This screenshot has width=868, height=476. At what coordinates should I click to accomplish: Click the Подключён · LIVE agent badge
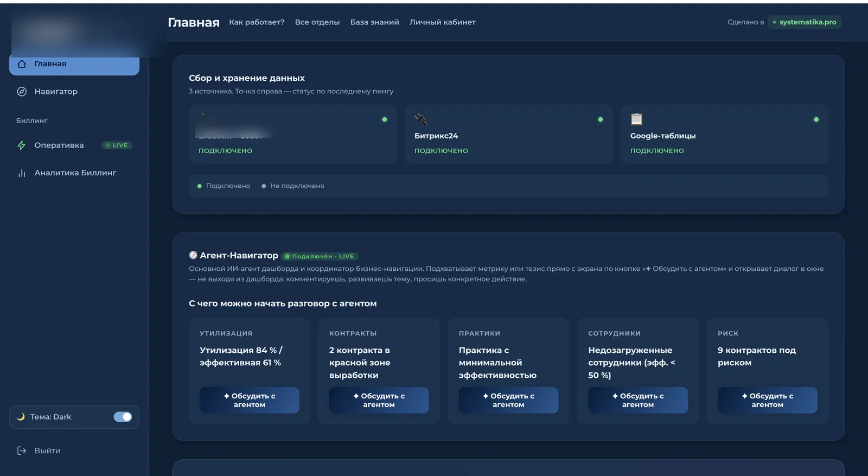point(320,256)
